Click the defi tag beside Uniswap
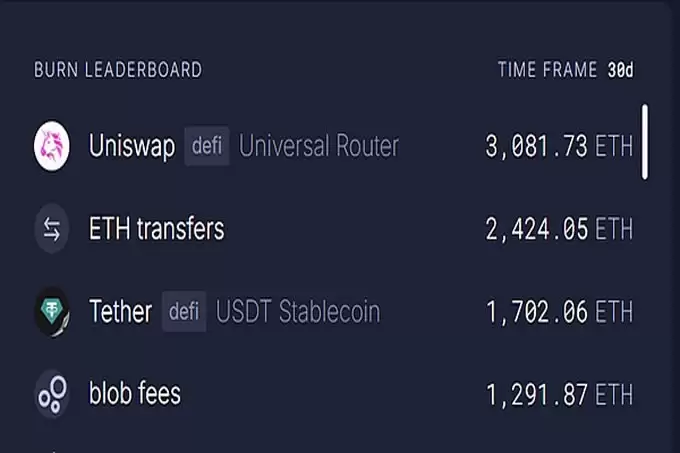680x453 pixels. pyautogui.click(x=208, y=146)
